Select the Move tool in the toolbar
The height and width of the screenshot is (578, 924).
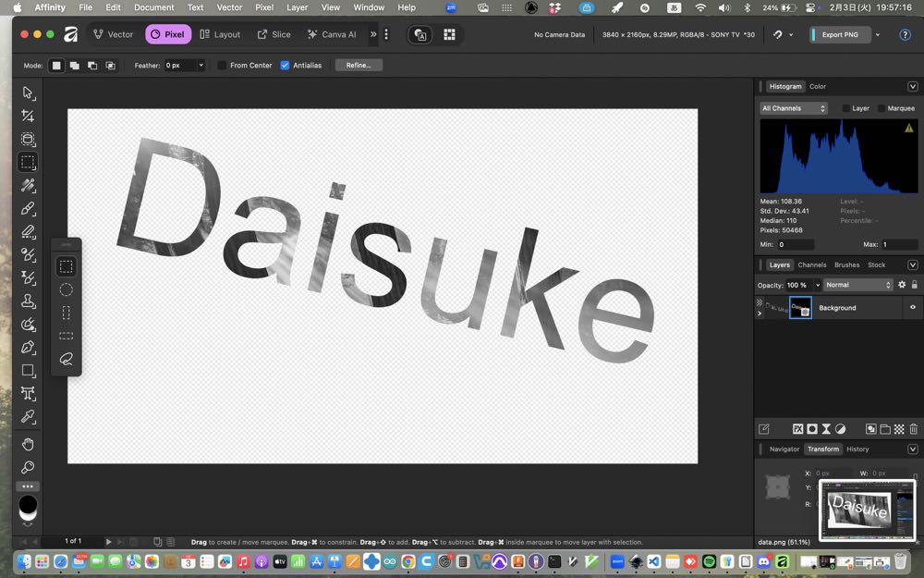(28, 92)
